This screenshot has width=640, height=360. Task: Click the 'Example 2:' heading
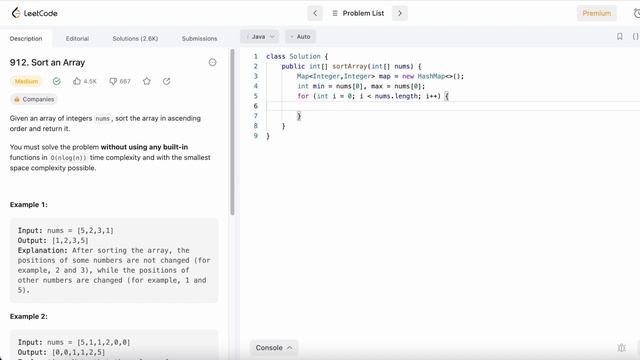coord(29,316)
